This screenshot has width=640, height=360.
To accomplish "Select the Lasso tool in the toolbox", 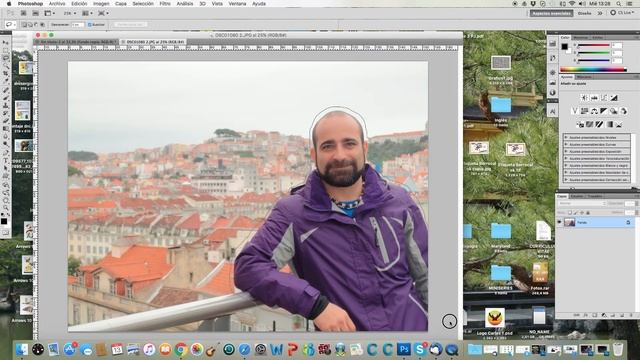I will point(6,58).
